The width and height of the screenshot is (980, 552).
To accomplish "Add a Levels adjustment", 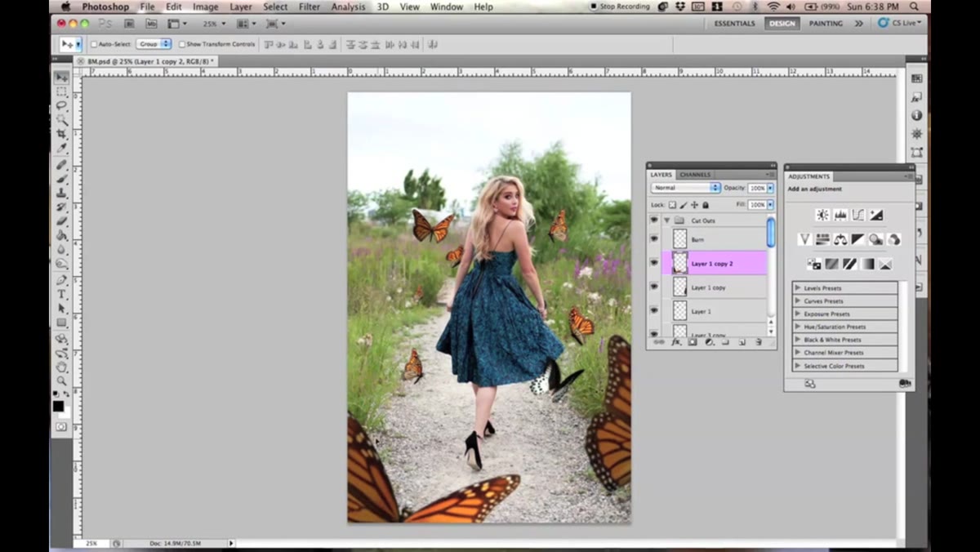I will 840,215.
